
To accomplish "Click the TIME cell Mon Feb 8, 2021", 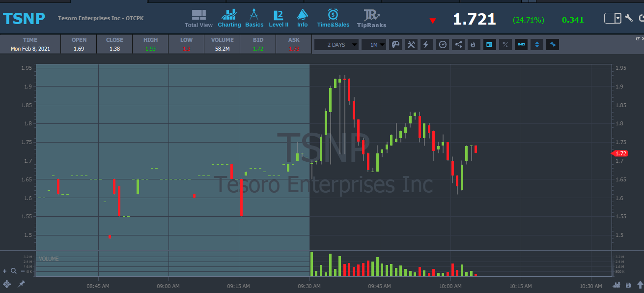I will (29, 49).
